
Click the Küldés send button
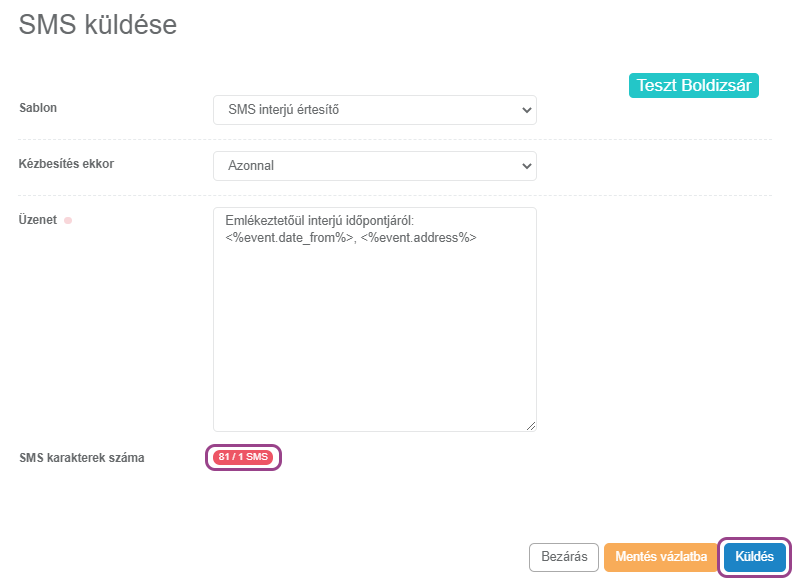pyautogui.click(x=754, y=557)
